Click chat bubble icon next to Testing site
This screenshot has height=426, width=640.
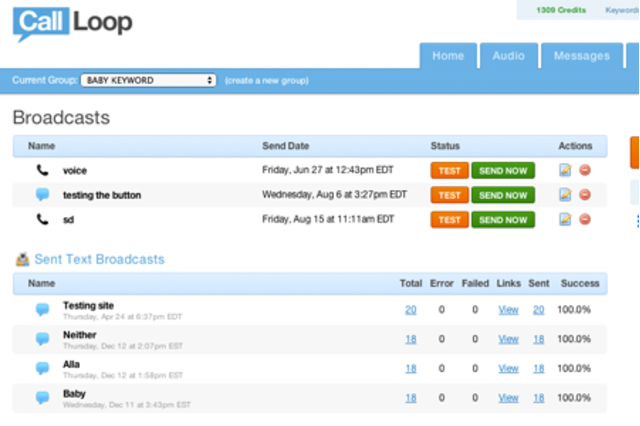(x=42, y=310)
